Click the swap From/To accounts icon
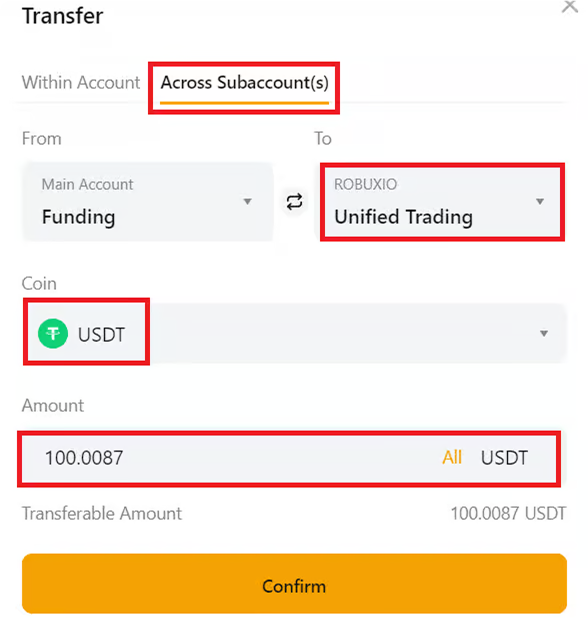The height and width of the screenshot is (619, 588). [294, 201]
